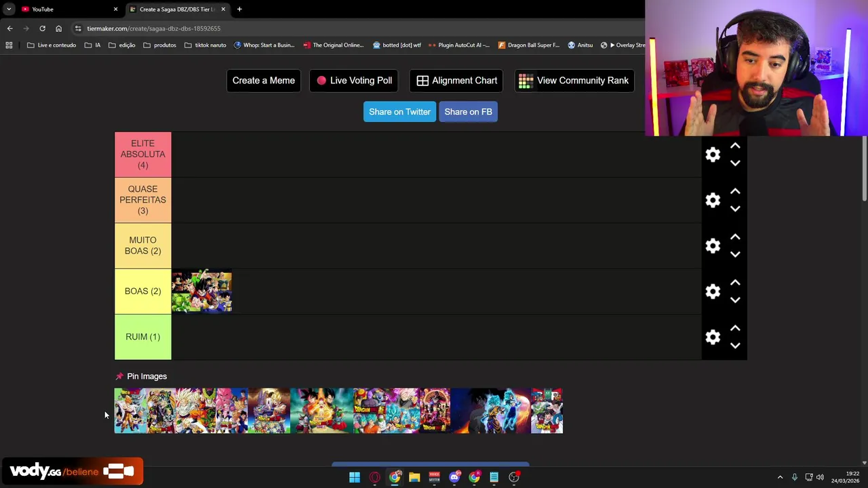Open the tab search dropdown

8,9
